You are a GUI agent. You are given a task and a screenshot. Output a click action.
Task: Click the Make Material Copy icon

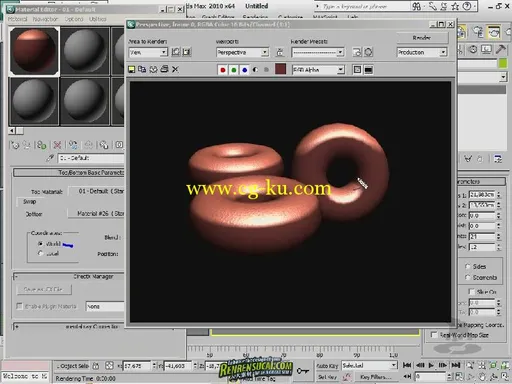click(73, 145)
